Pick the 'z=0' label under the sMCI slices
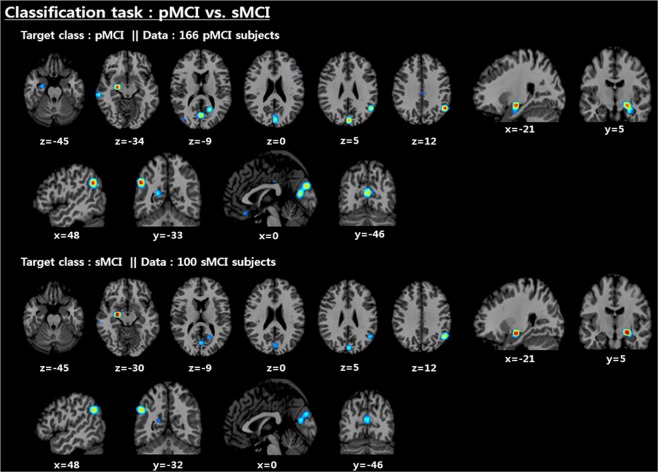The width and height of the screenshot is (658, 472). pos(276,368)
